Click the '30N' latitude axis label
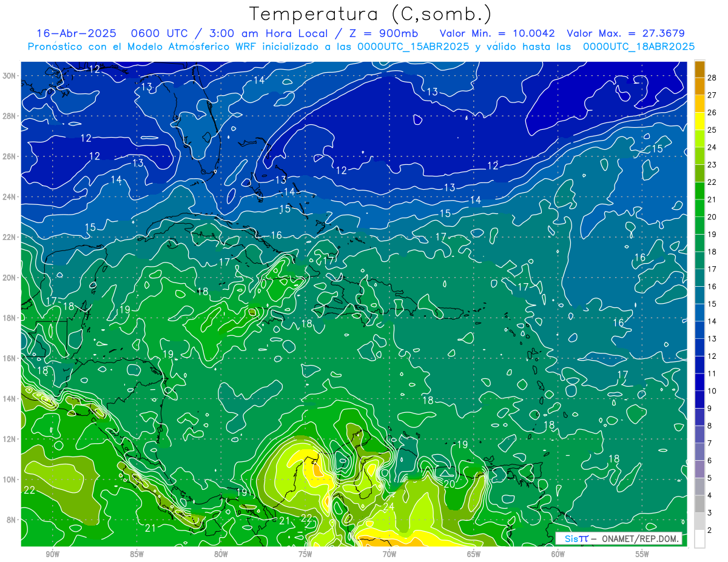Viewport: 728px width, 562px height. pyautogui.click(x=9, y=76)
